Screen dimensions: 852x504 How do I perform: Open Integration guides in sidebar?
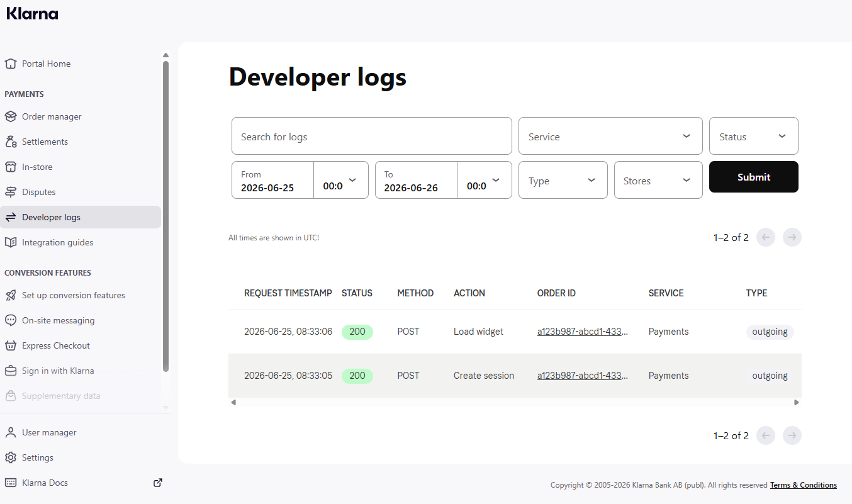coord(81,242)
